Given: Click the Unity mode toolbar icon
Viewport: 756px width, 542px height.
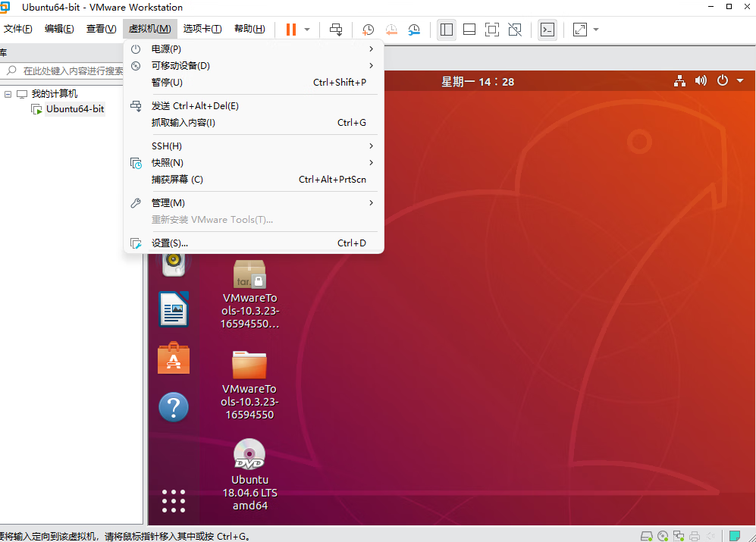Looking at the screenshot, I should pyautogui.click(x=515, y=30).
